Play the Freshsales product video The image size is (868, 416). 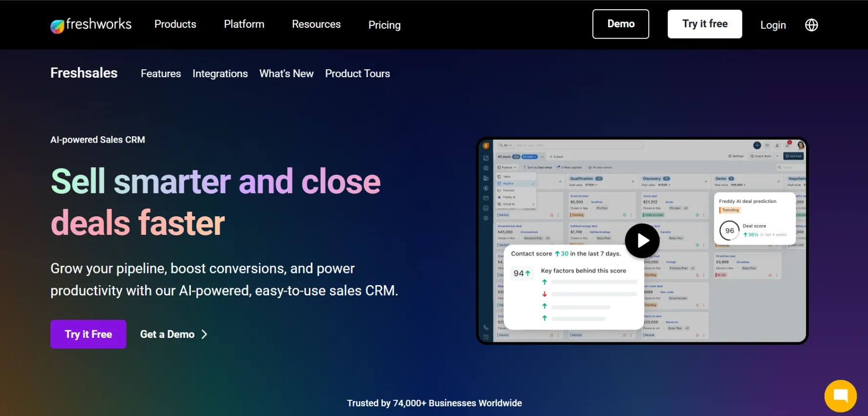pos(642,241)
